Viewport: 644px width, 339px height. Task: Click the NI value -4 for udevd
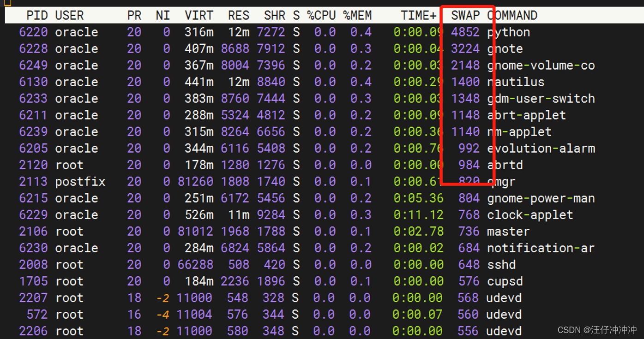tap(163, 314)
